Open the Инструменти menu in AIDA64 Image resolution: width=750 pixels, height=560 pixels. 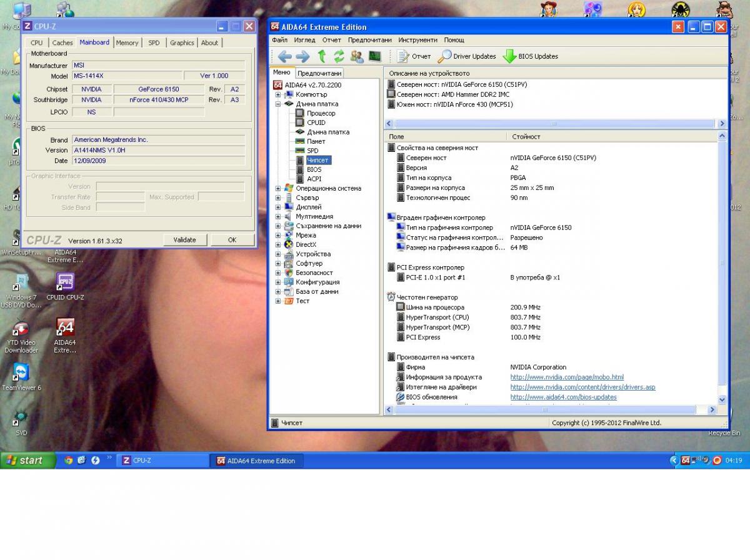(x=417, y=40)
